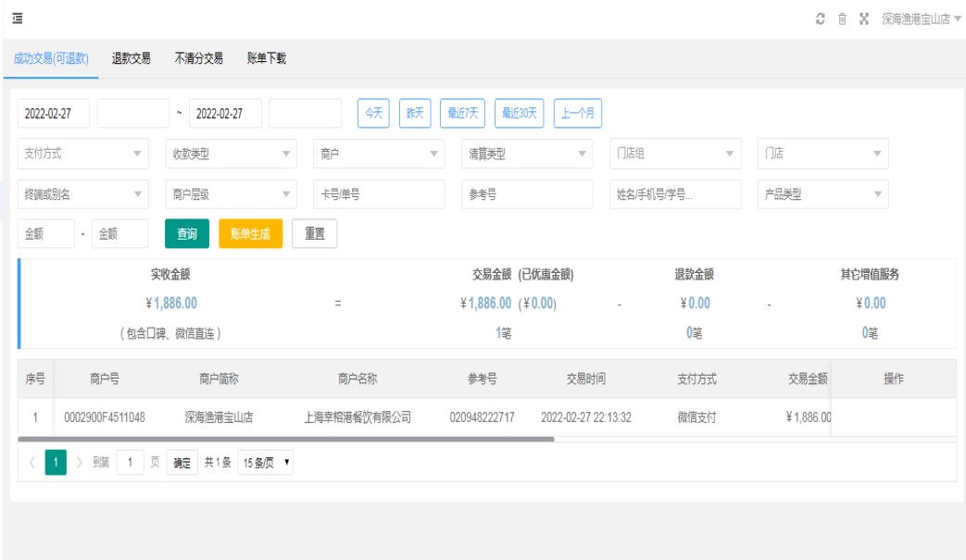
Task: Expand the 收款类型 dropdown
Action: pos(231,154)
